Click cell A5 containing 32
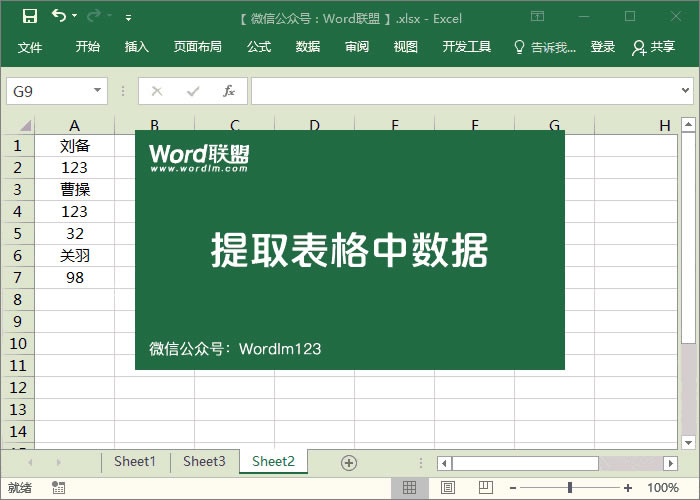Viewport: 700px width, 500px height. pos(75,233)
